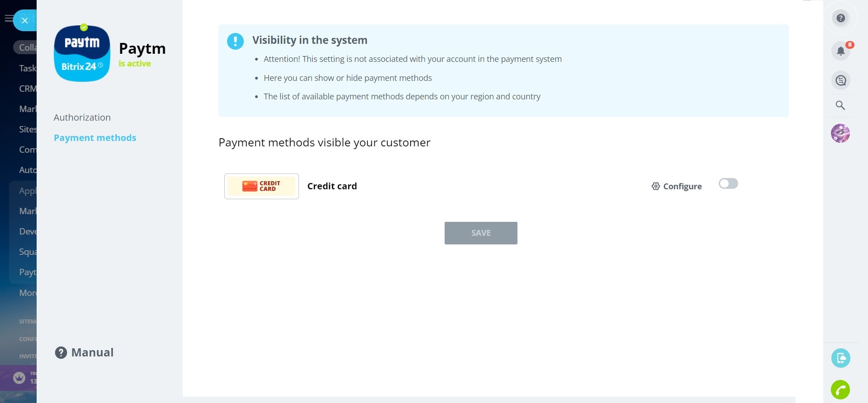868x403 pixels.
Task: Click the Paytm Bitrix24 app logo
Action: click(x=82, y=54)
